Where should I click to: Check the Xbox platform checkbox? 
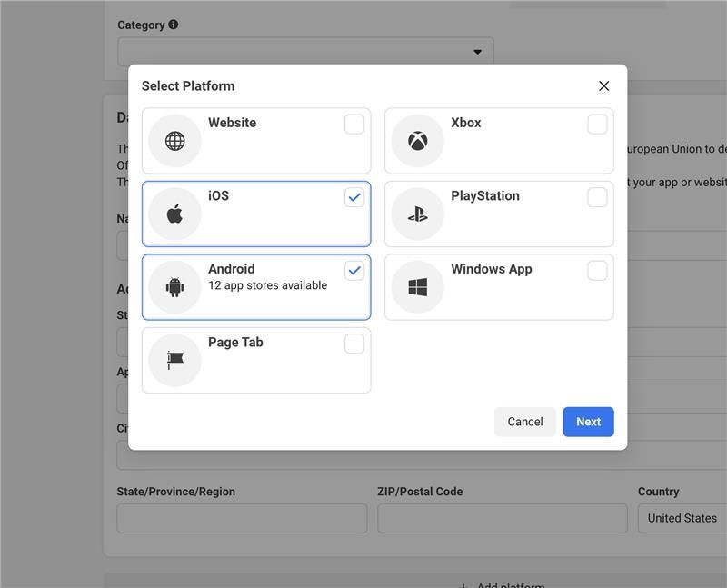tap(597, 125)
